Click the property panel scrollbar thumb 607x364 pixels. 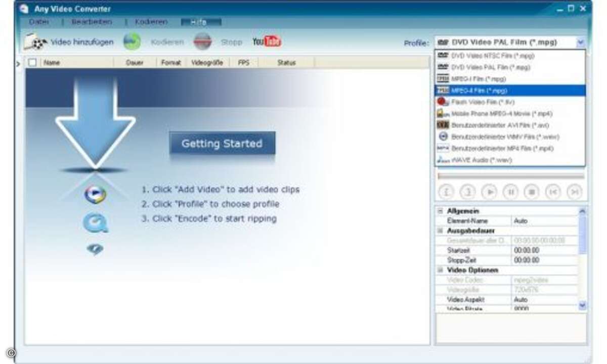pos(582,234)
